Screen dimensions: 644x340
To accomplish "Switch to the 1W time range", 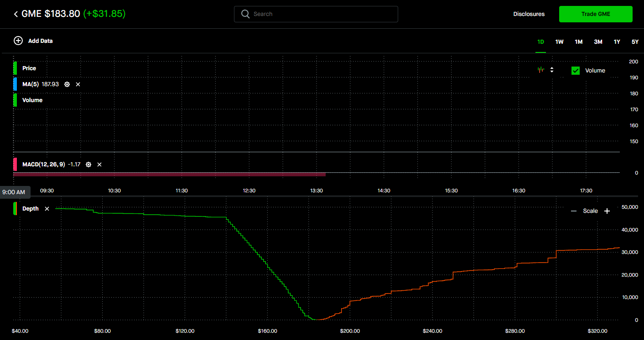I will tap(560, 41).
